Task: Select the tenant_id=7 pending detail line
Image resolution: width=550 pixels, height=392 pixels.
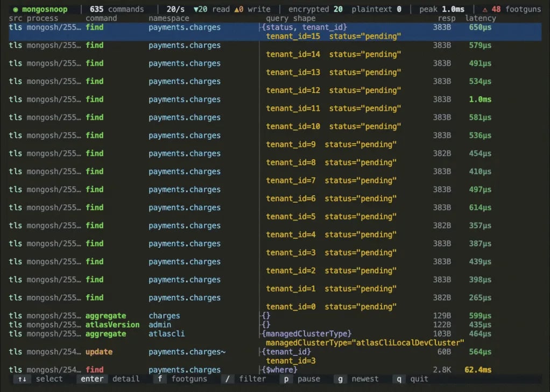Action: coord(331,181)
